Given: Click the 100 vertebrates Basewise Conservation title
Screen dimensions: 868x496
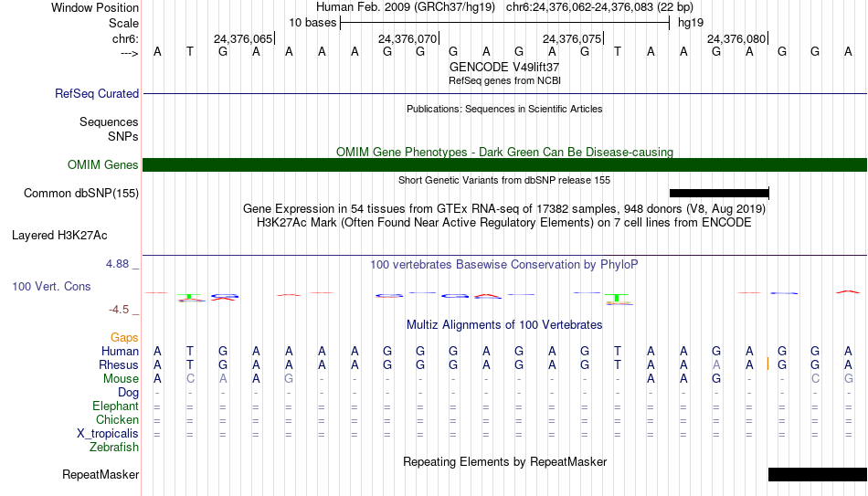Looking at the screenshot, I should click(504, 265).
